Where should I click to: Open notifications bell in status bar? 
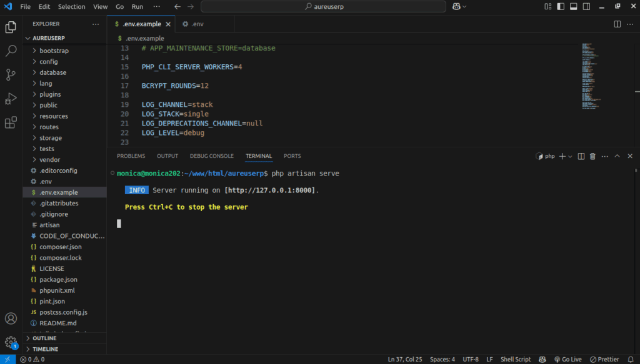[x=631, y=360]
